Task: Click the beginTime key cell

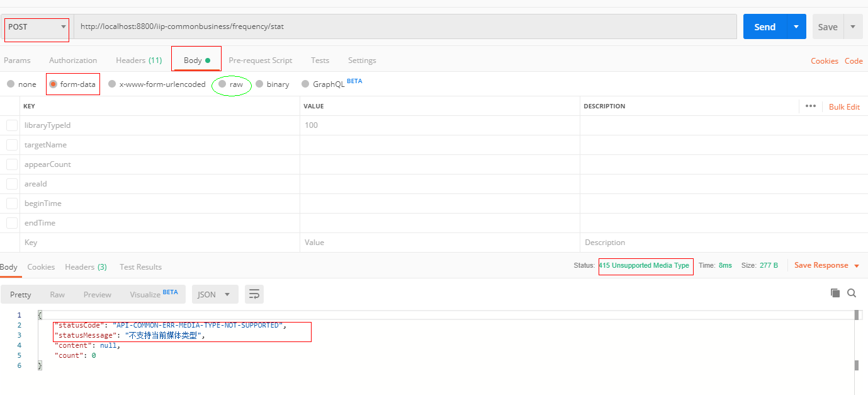Action: [x=160, y=203]
